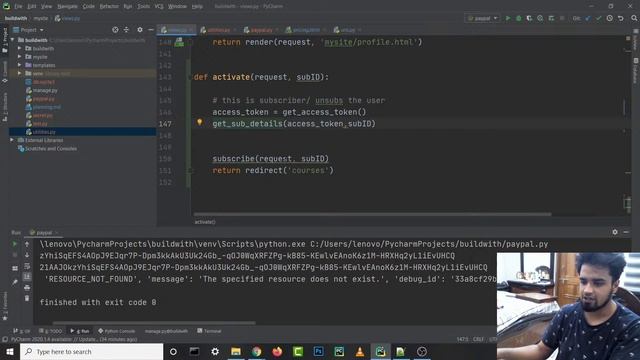Collapse the buildwith root project folder
Screen dimensions: 640x360
pos(12,40)
